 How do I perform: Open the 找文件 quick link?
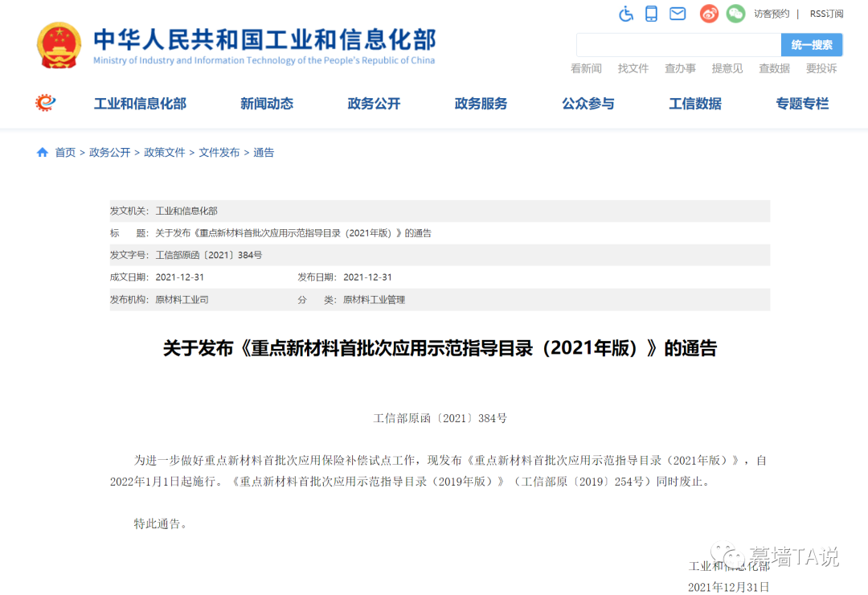pyautogui.click(x=633, y=68)
